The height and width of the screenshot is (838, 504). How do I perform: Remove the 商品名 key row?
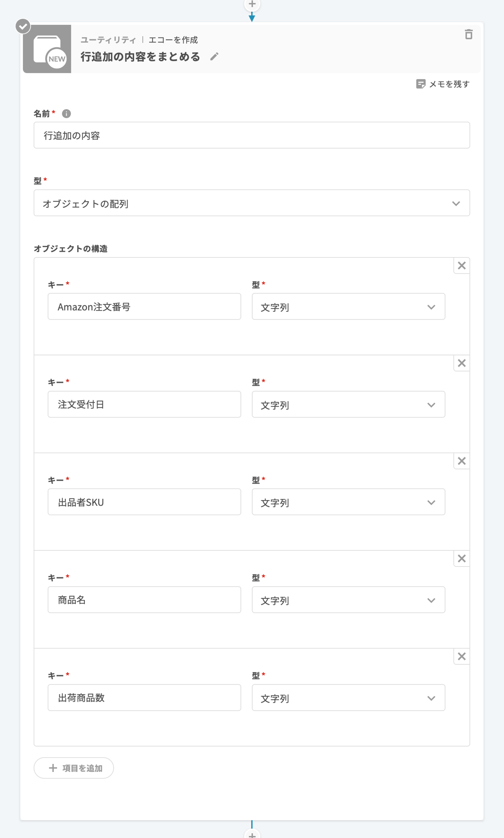(x=461, y=558)
